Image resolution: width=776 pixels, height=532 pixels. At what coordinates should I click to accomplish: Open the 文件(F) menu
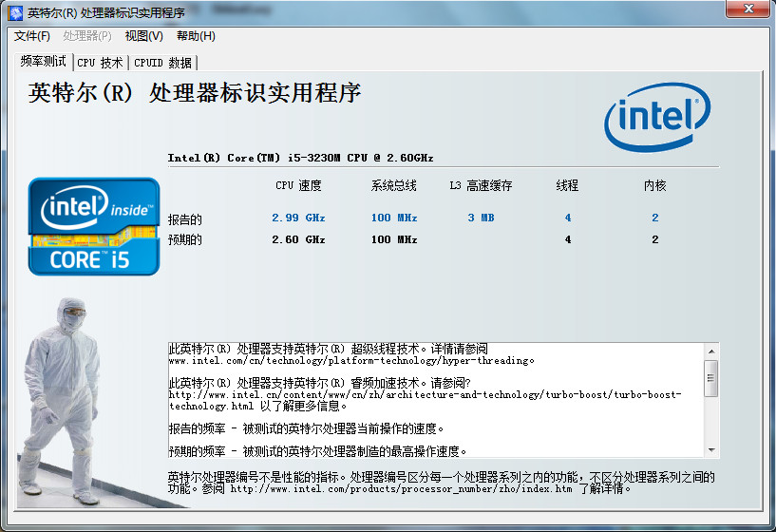point(32,36)
